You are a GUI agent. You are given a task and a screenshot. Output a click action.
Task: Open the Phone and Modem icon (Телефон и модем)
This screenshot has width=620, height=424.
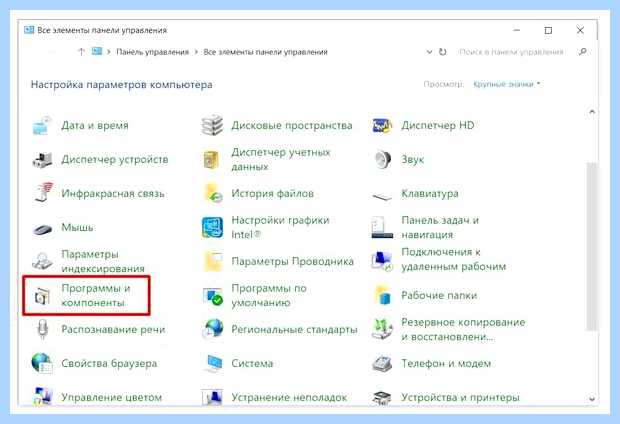tap(382, 363)
